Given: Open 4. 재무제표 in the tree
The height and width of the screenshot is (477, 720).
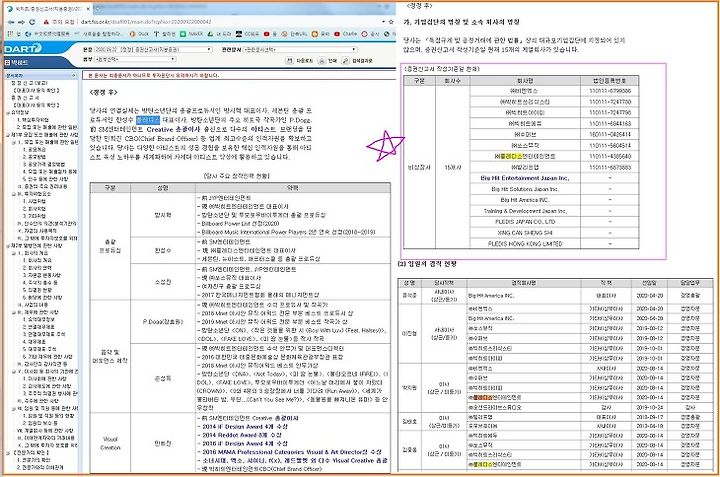Looking at the screenshot, I should coord(34,342).
